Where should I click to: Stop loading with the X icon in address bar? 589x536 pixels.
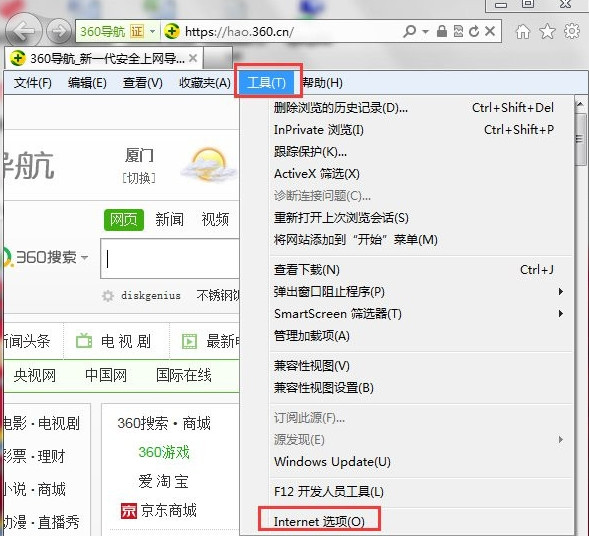(490, 31)
